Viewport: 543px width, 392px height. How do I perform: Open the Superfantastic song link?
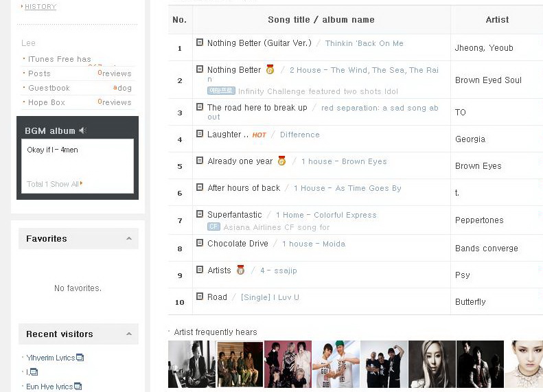coord(235,215)
